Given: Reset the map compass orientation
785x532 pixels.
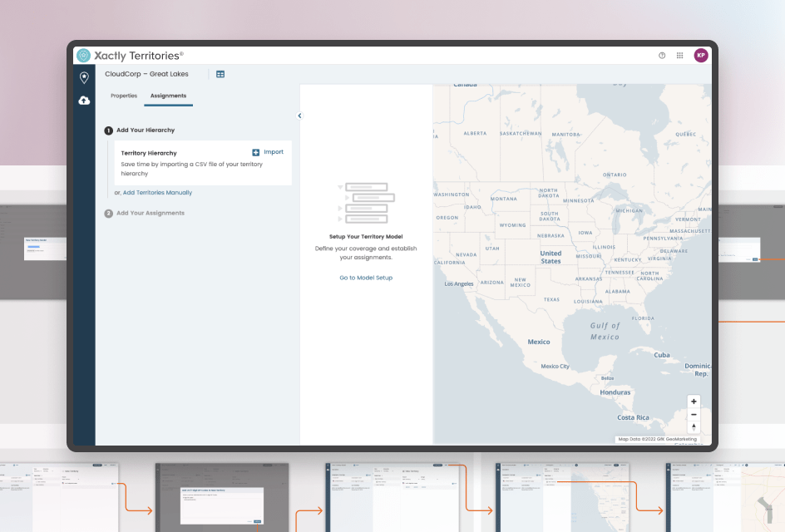Looking at the screenshot, I should click(x=694, y=427).
